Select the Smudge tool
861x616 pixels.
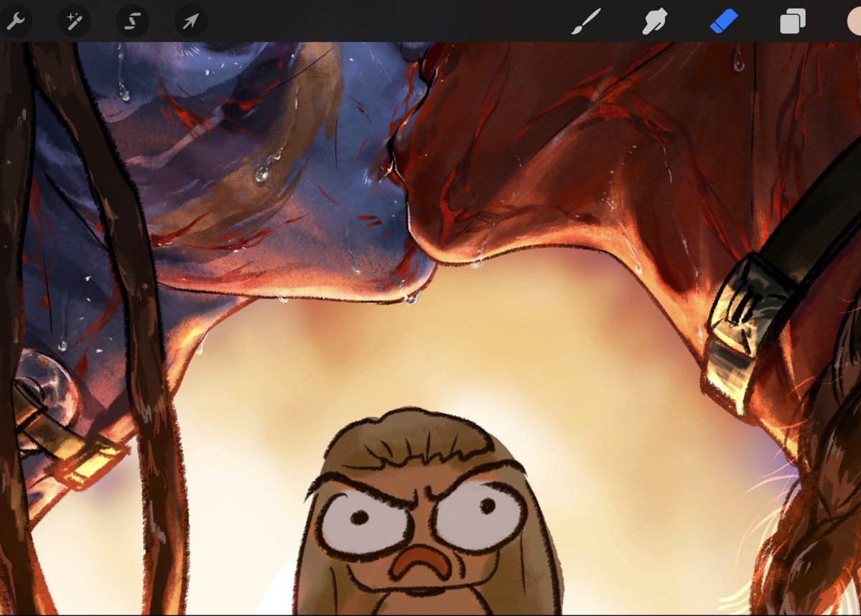tap(654, 22)
